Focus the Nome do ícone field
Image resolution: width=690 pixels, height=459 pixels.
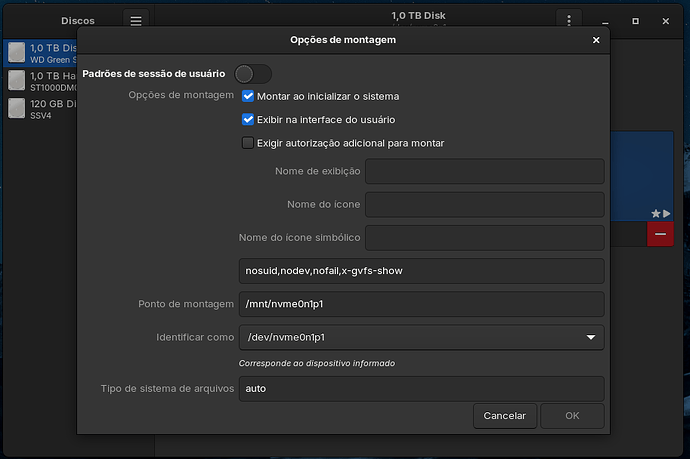pyautogui.click(x=484, y=204)
